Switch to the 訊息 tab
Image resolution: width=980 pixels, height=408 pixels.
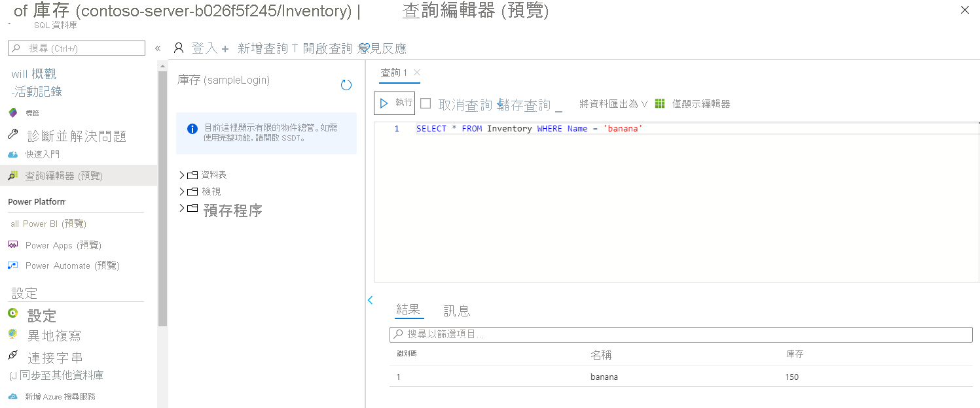(x=456, y=310)
